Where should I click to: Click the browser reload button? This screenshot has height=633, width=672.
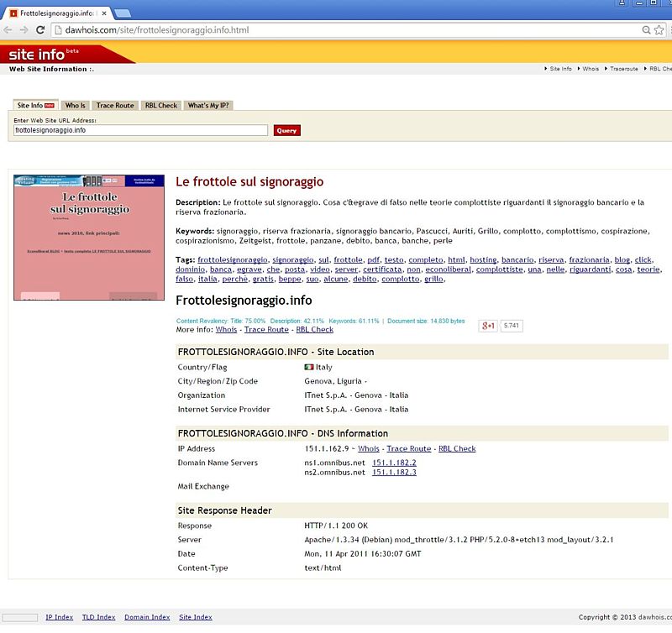pyautogui.click(x=41, y=30)
